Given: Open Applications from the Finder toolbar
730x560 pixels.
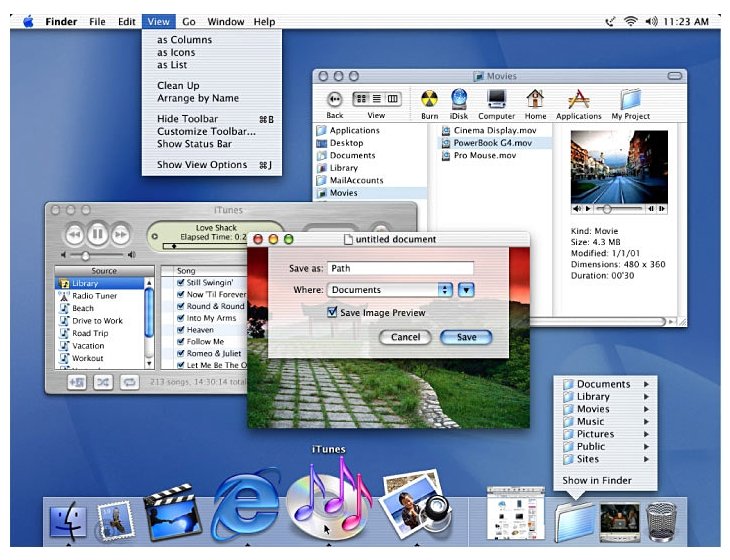Looking at the screenshot, I should (579, 99).
